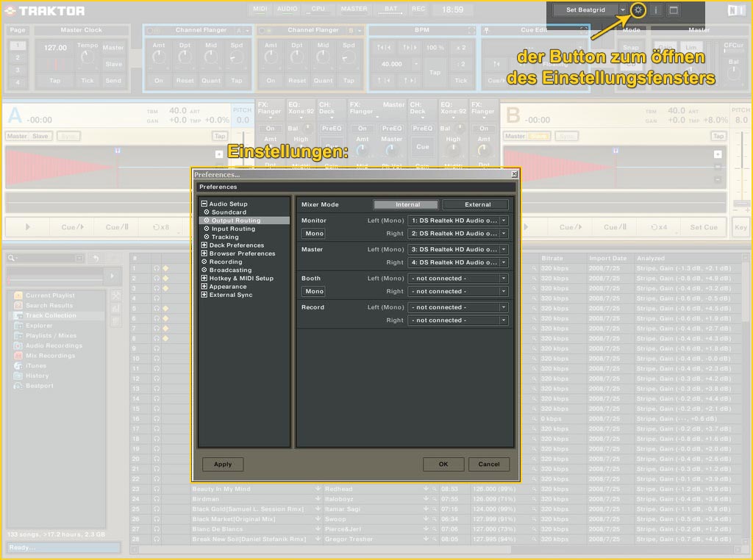The height and width of the screenshot is (560, 753).
Task: Open the Monitor Right output dropdown
Action: 457,234
